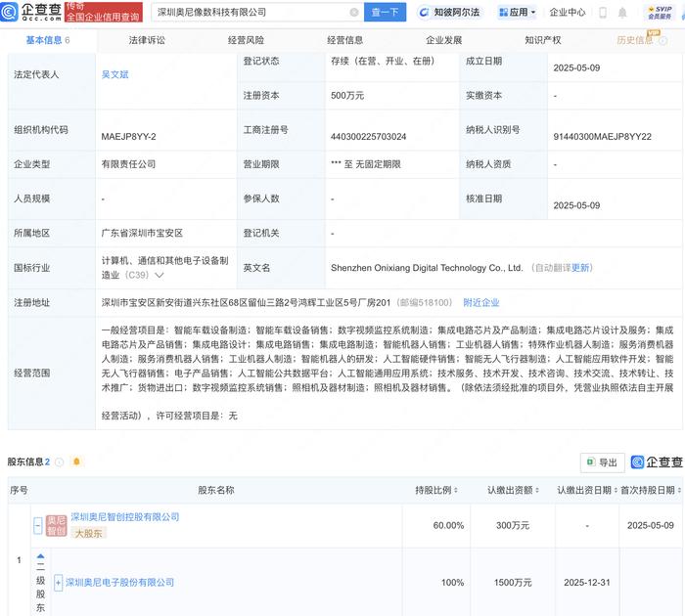Select the organization code MAEJP8YY-2
This screenshot has height=616, width=685.
click(128, 137)
